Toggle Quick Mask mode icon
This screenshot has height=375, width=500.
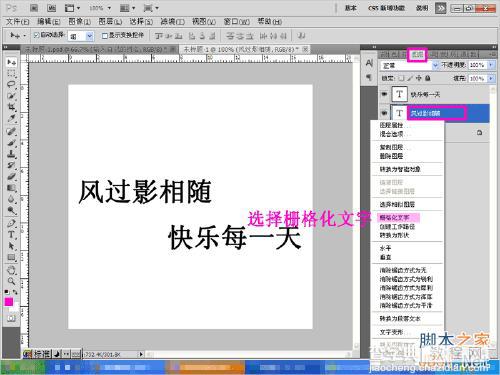11,318
